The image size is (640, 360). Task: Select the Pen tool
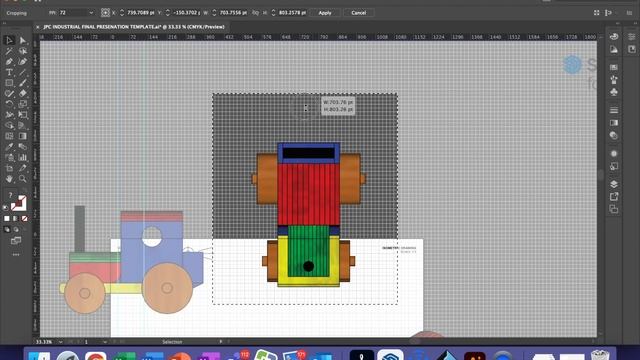[9, 62]
